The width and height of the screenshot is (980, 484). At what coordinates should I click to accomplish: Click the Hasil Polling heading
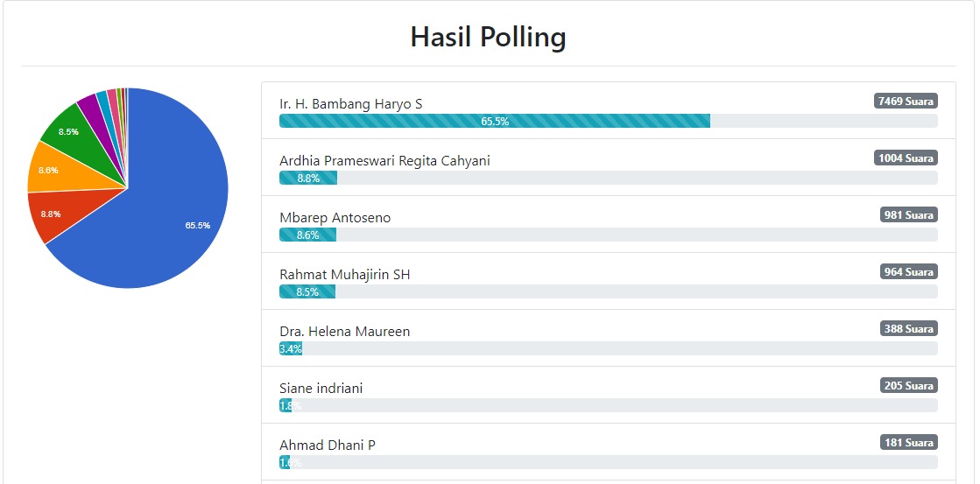pos(488,38)
